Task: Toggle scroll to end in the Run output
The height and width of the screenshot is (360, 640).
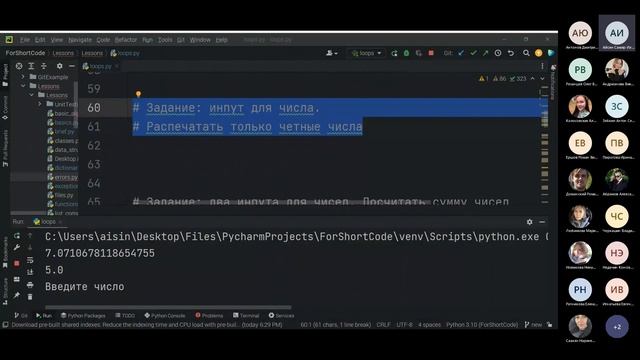Action: pos(30,272)
